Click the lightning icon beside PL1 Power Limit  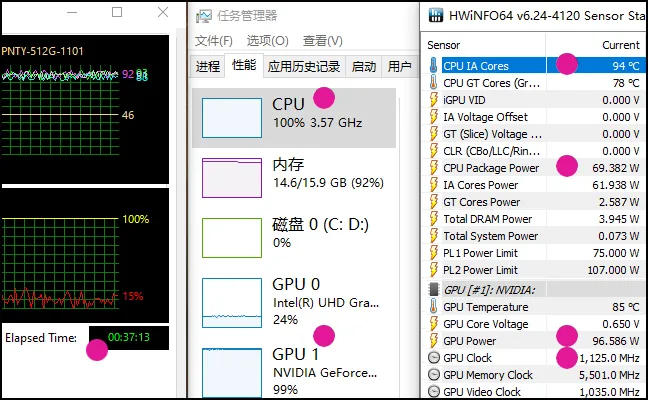pos(434,252)
